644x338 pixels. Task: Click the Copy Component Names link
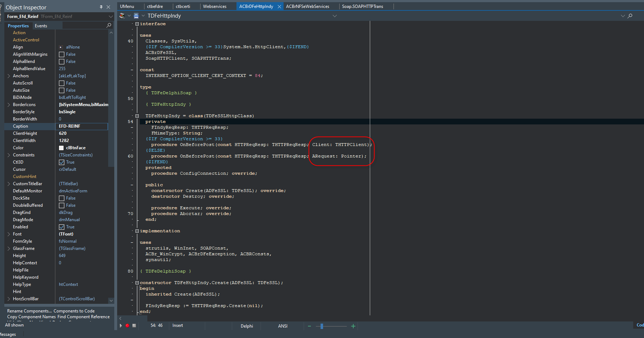(32, 317)
